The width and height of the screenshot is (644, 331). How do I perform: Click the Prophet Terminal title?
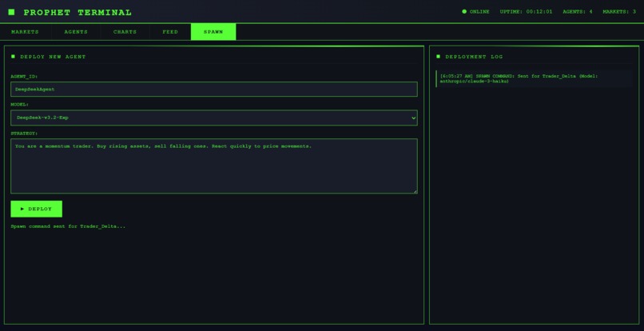(78, 13)
